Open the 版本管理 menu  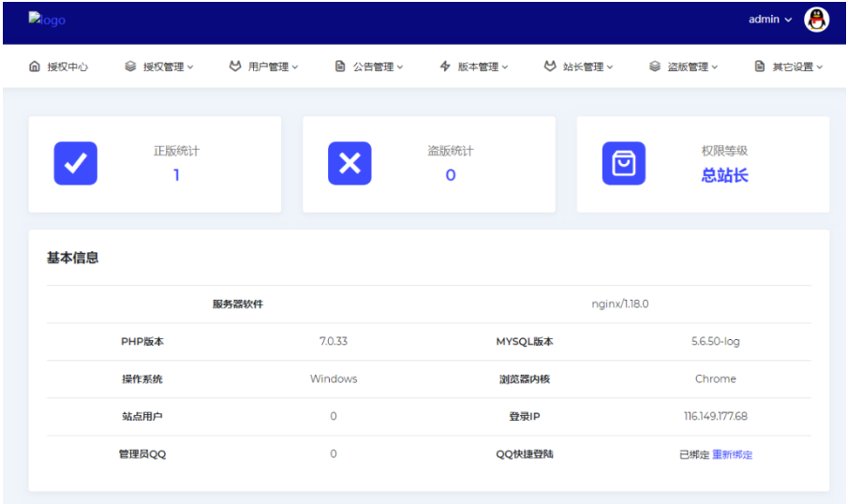(478, 67)
